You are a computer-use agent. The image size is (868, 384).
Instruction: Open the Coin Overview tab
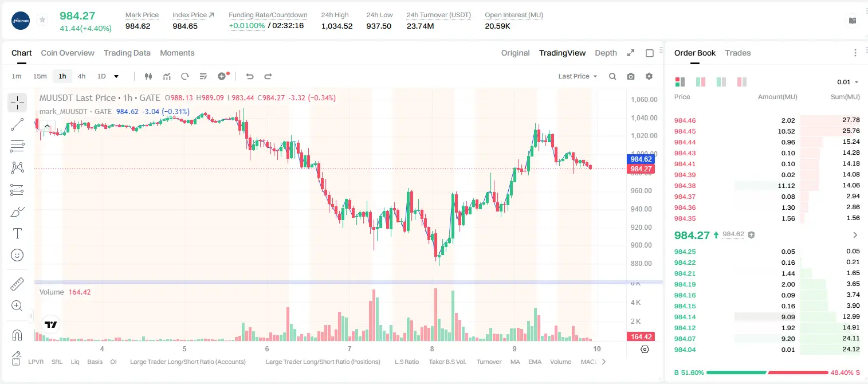pyautogui.click(x=68, y=53)
